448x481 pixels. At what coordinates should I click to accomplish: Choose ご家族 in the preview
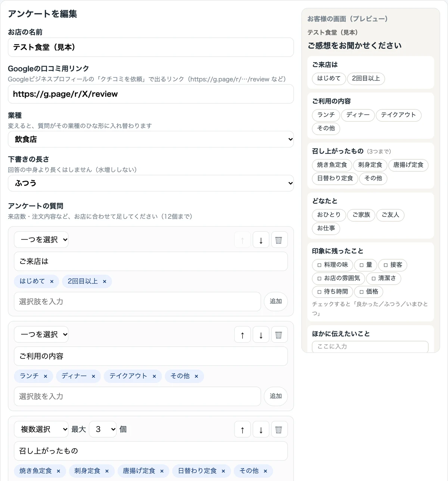pyautogui.click(x=361, y=215)
